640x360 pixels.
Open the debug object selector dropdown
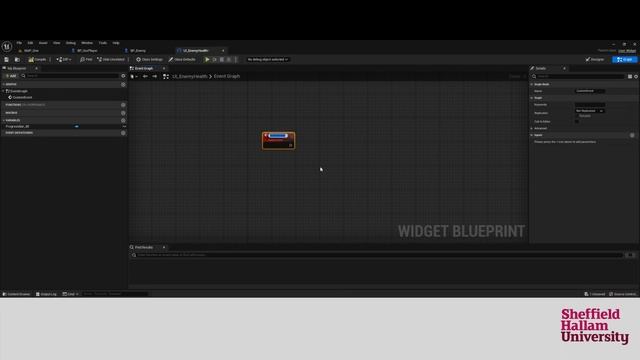click(267, 60)
